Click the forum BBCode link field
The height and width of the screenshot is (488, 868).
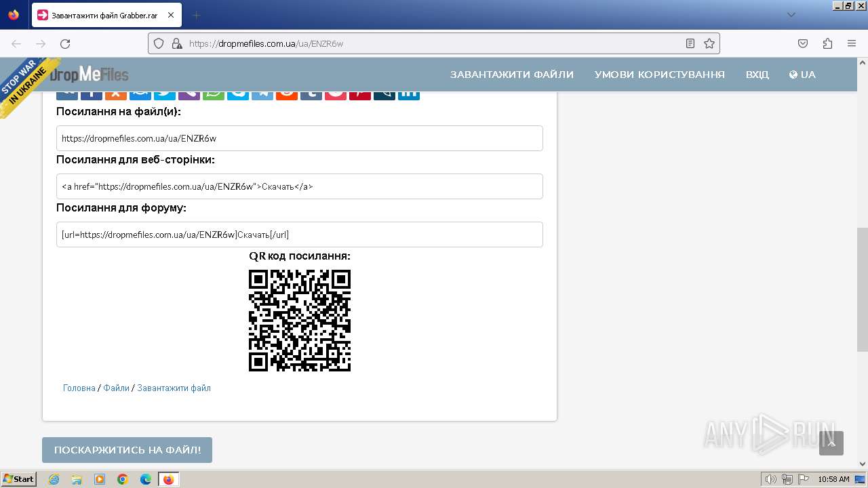pyautogui.click(x=300, y=235)
